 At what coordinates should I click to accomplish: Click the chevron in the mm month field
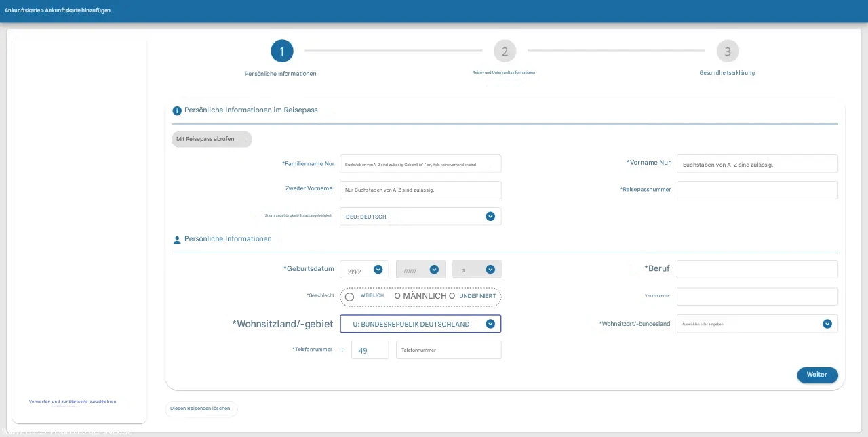click(435, 270)
